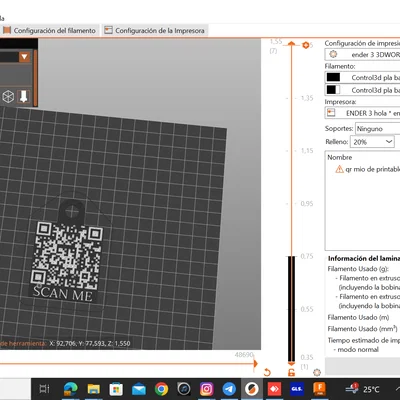400x400 pixels.
Task: Click the tool position coordinates X: 92,706
Action: tap(90, 343)
